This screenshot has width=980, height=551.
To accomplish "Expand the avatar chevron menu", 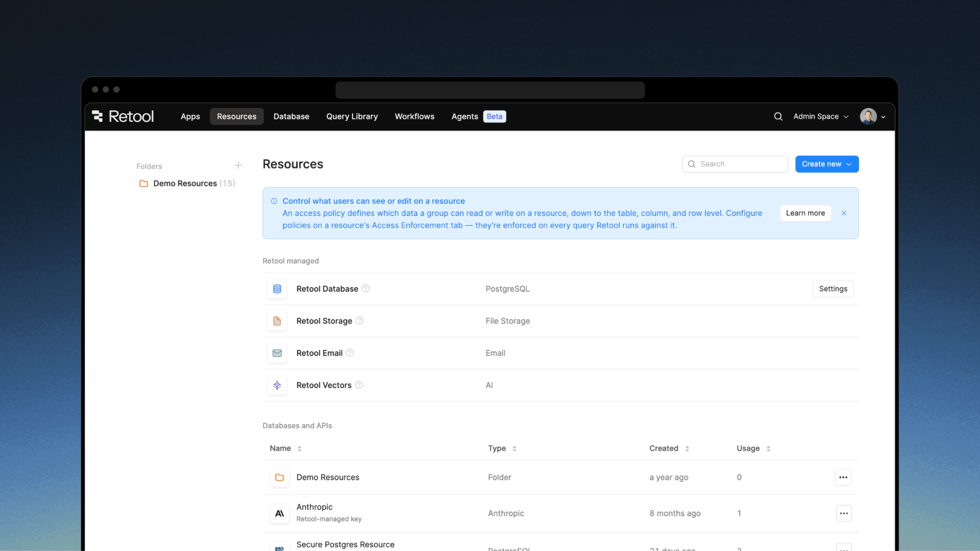I will point(883,117).
